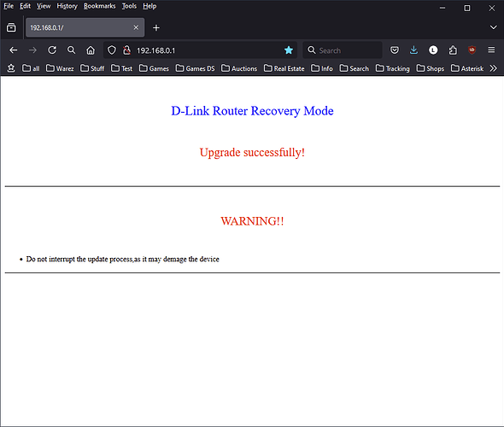Open the Search bookmark folder

coord(355,68)
